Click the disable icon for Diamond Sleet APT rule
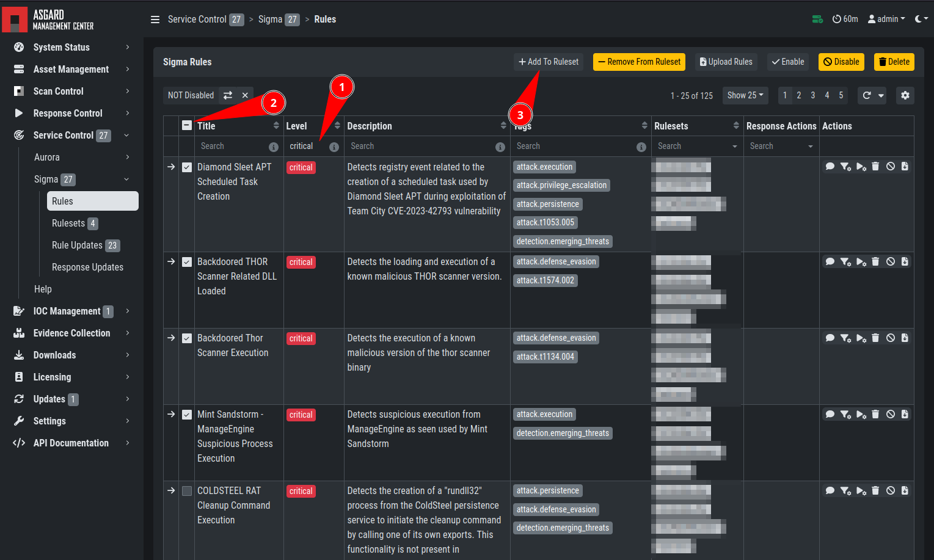 pos(891,166)
